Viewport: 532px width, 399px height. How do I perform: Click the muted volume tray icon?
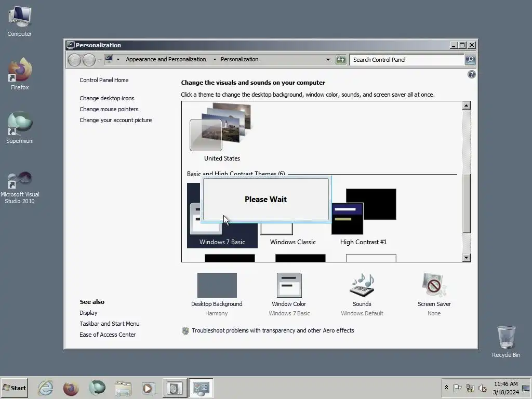tap(482, 388)
